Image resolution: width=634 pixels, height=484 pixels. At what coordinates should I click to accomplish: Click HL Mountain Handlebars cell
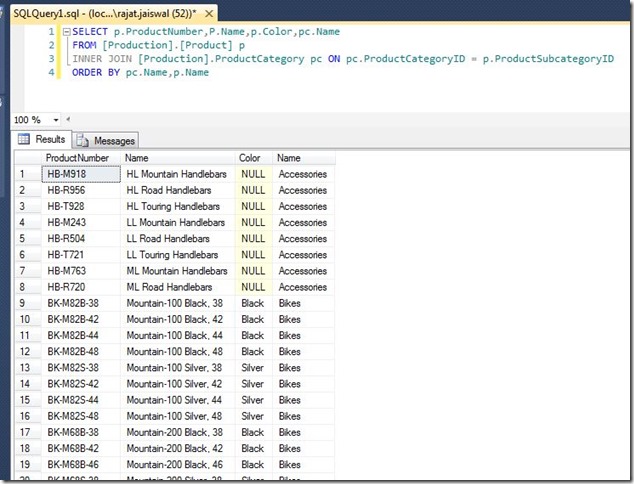tap(178, 174)
